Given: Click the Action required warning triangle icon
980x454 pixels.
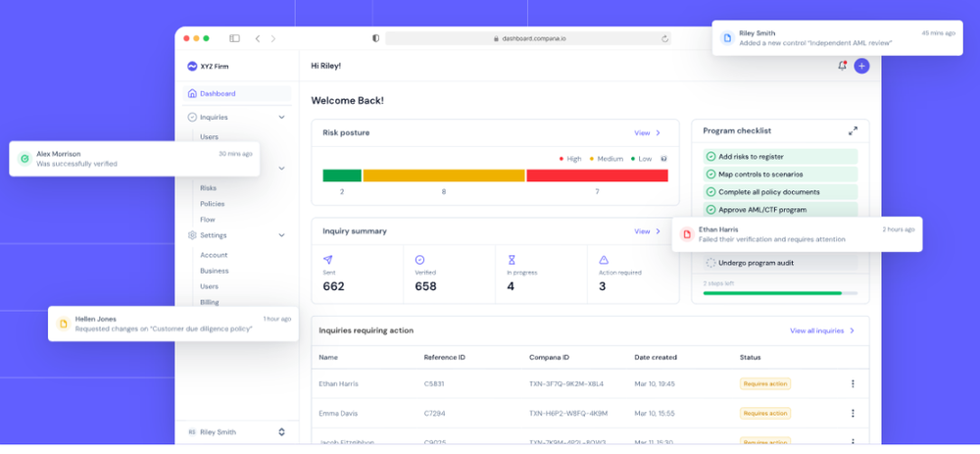Looking at the screenshot, I should click(604, 260).
